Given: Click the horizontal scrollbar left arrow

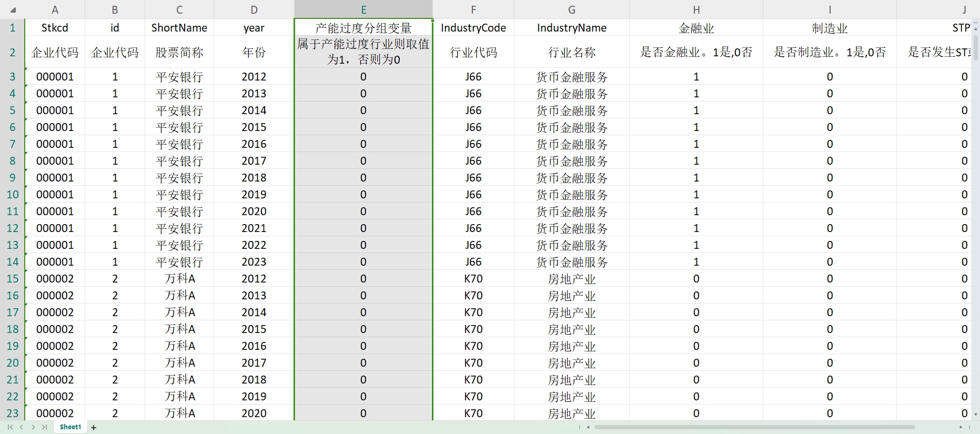Looking at the screenshot, I should (588, 427).
